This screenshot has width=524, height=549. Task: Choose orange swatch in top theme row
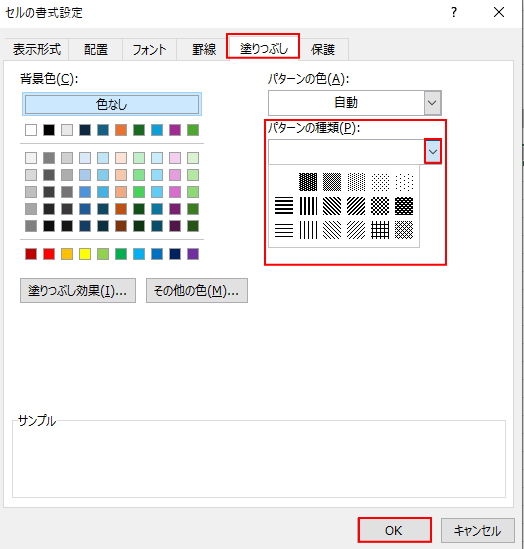[x=121, y=130]
